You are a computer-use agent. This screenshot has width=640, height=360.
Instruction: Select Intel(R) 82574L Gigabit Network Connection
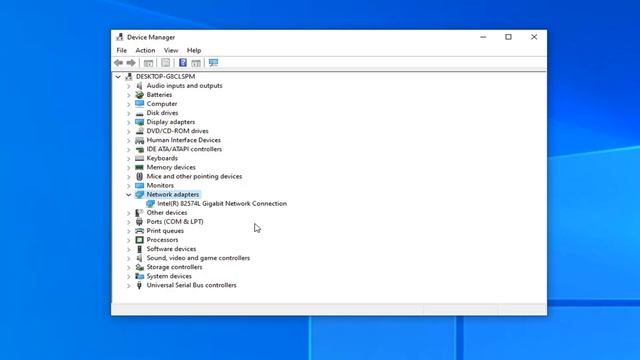pos(222,203)
